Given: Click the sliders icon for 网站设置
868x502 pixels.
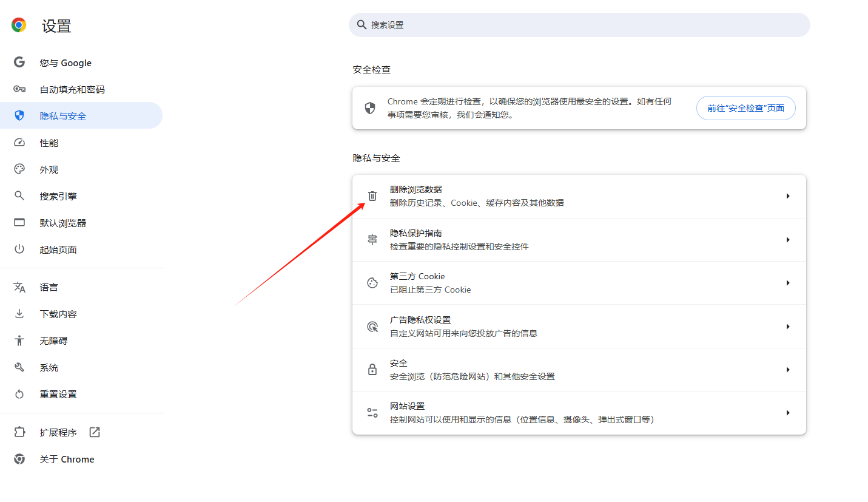Looking at the screenshot, I should point(372,413).
